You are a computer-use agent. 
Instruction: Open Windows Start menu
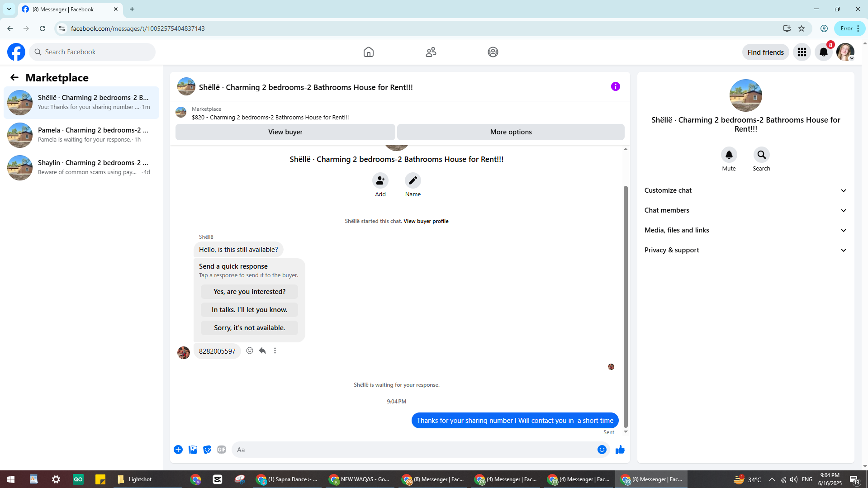11,479
